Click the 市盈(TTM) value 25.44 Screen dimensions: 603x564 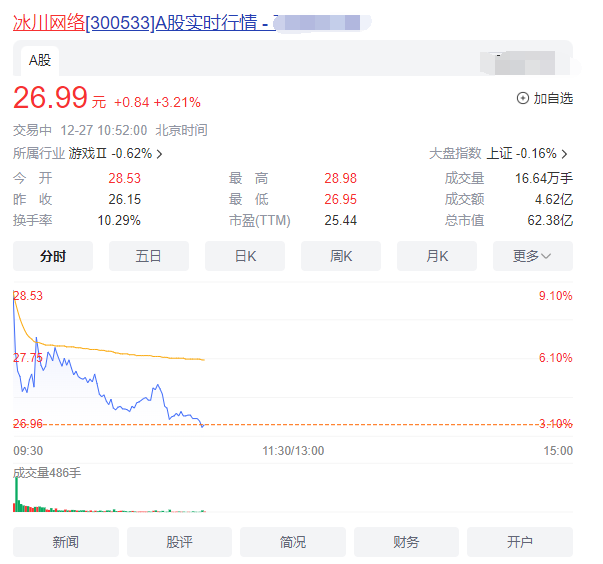(x=340, y=221)
